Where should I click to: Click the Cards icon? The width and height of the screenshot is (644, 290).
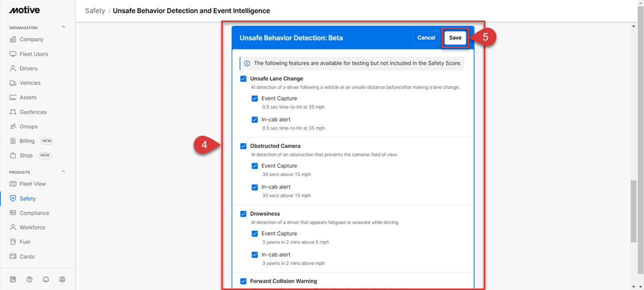(13, 256)
